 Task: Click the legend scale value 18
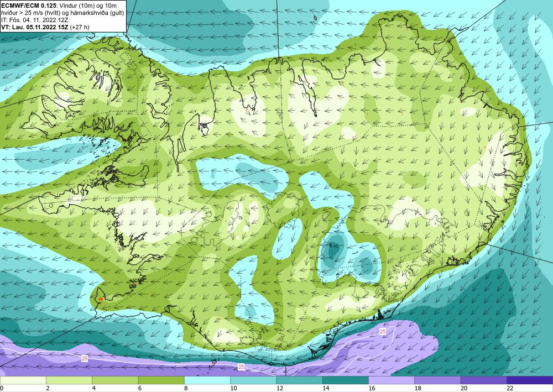pyautogui.click(x=418, y=388)
